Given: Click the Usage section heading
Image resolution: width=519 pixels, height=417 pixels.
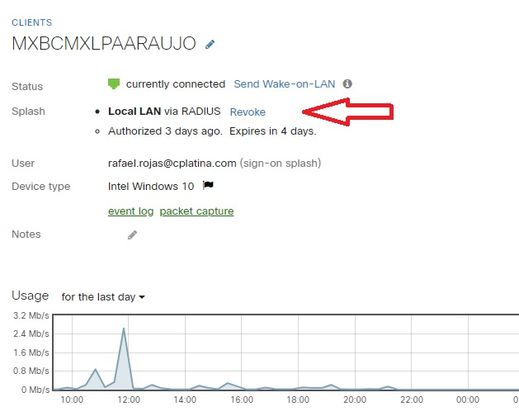Looking at the screenshot, I should click(x=30, y=296).
